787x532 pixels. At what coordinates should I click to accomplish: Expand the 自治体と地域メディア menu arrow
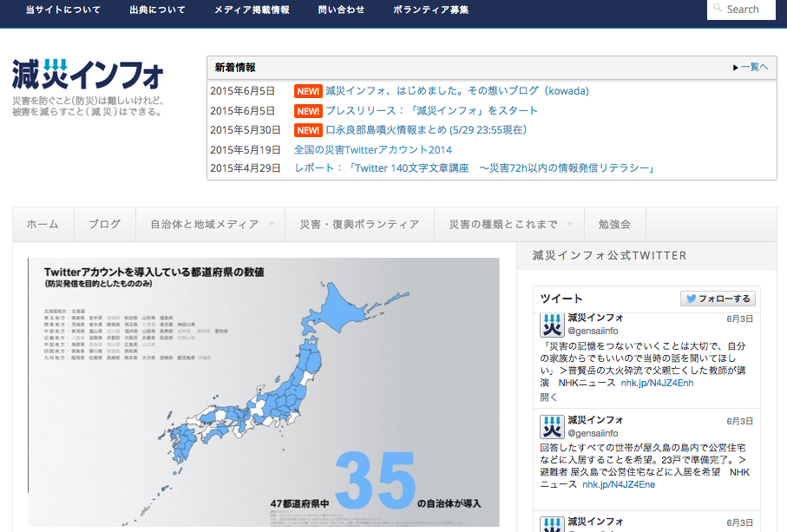272,224
